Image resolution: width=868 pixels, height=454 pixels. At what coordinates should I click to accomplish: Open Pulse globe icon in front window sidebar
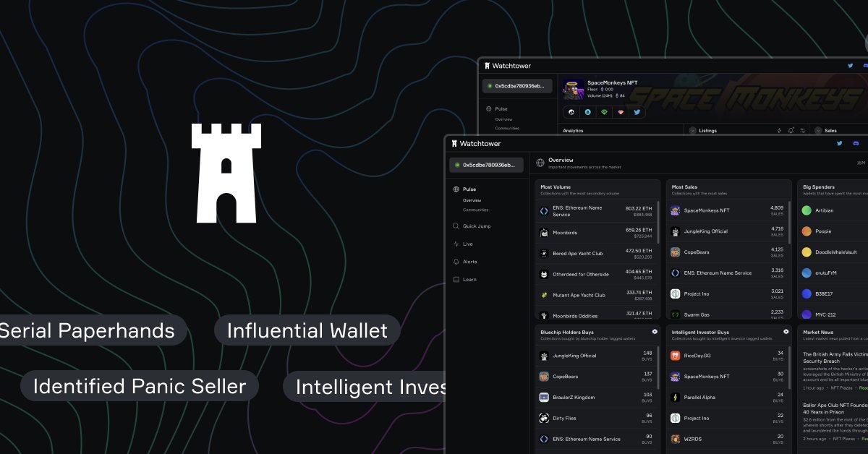coord(456,189)
